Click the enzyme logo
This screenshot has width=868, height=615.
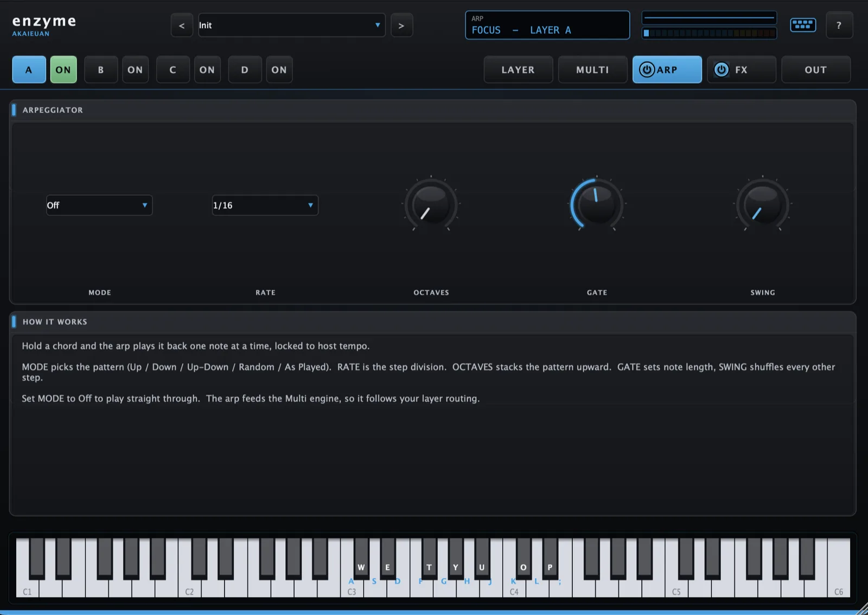pos(44,21)
